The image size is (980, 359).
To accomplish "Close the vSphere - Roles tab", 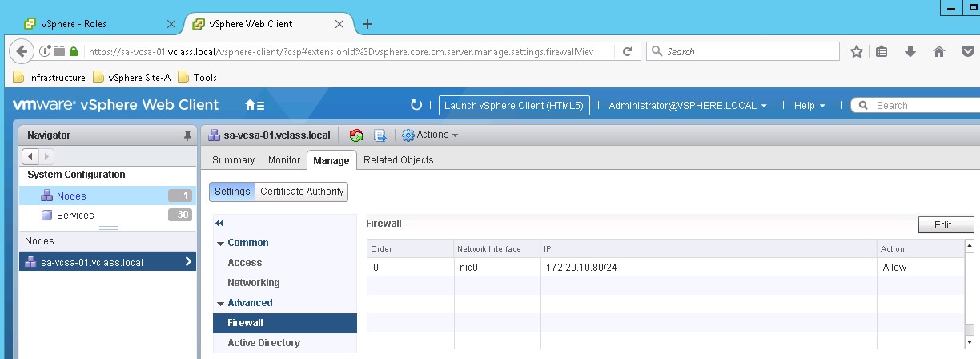I will click(x=171, y=24).
